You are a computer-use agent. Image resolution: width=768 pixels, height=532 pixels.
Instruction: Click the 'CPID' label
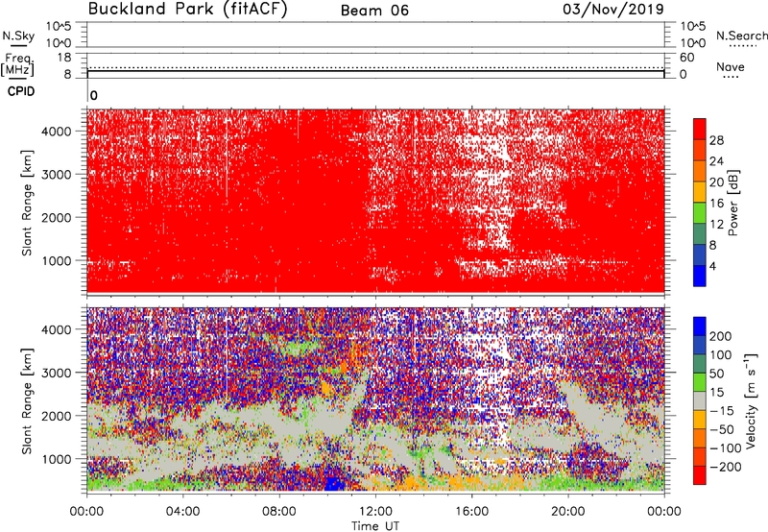(x=21, y=91)
